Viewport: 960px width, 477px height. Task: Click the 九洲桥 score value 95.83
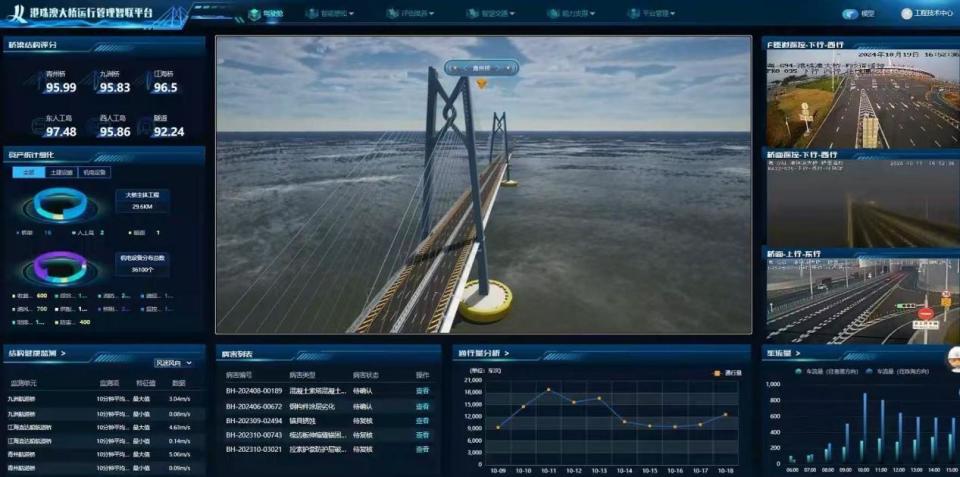(x=115, y=88)
